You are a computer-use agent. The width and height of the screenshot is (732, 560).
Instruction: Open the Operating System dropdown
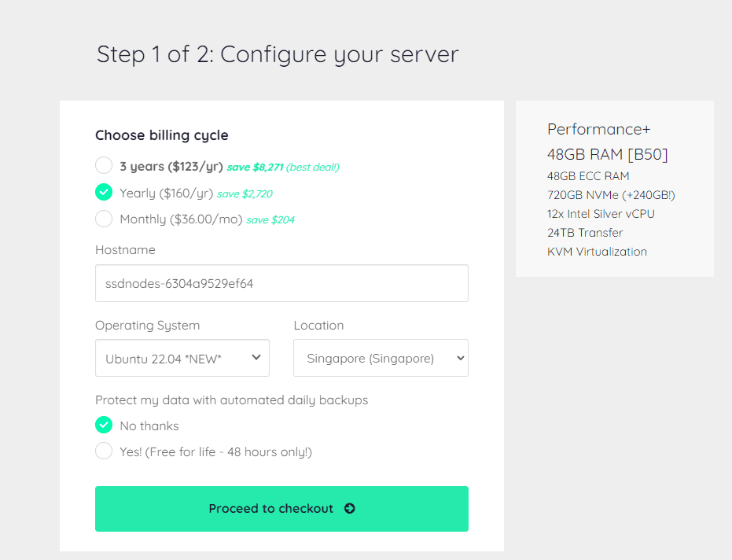pyautogui.click(x=182, y=358)
